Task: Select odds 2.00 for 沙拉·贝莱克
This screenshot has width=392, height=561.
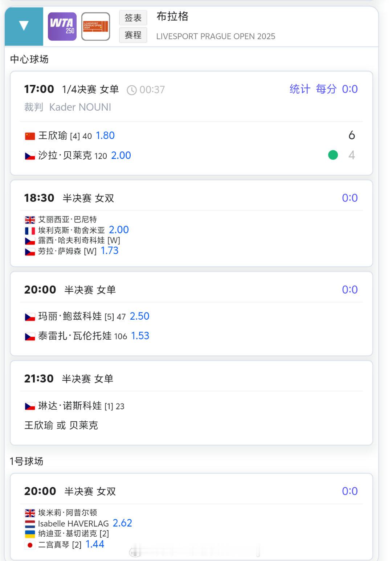Action: click(121, 155)
